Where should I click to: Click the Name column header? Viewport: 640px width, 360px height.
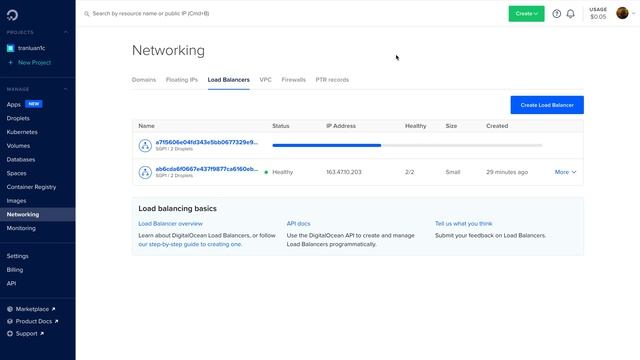(x=146, y=126)
